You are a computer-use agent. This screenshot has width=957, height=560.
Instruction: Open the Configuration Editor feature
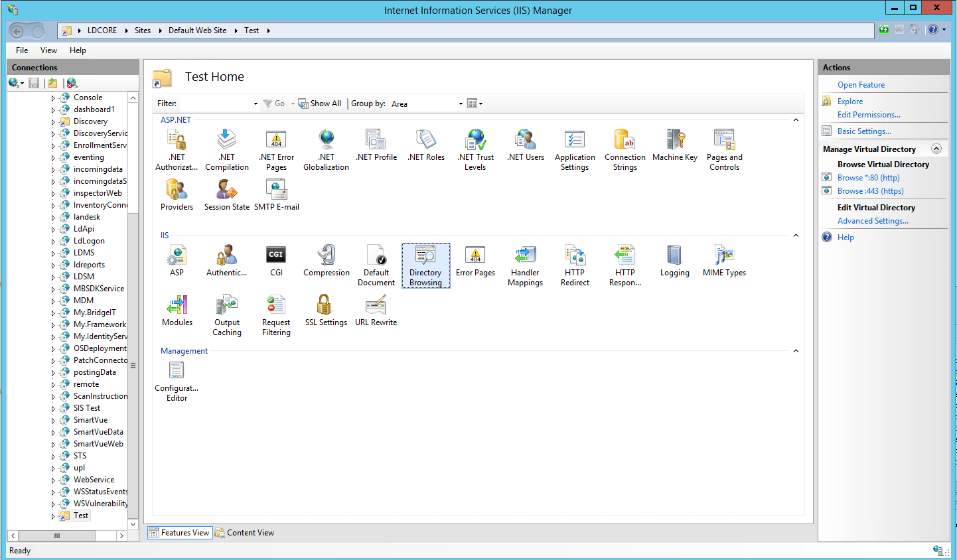click(177, 381)
